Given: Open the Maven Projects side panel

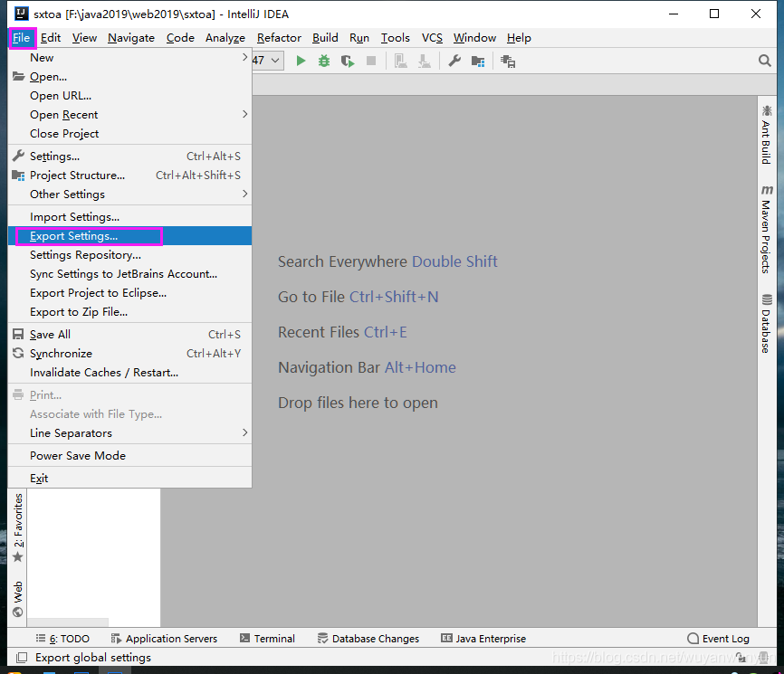Looking at the screenshot, I should pyautogui.click(x=767, y=230).
